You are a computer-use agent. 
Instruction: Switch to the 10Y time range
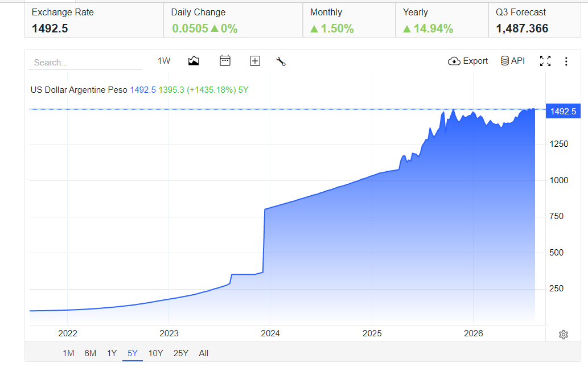(155, 353)
